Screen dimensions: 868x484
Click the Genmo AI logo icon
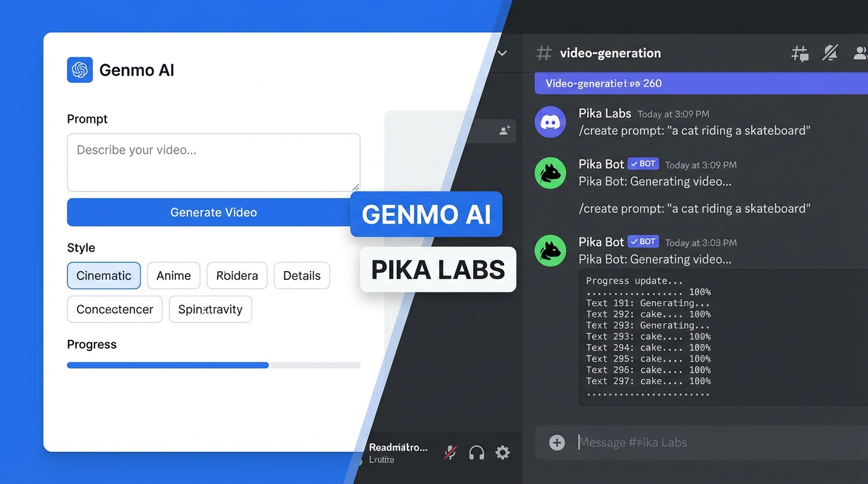point(79,70)
